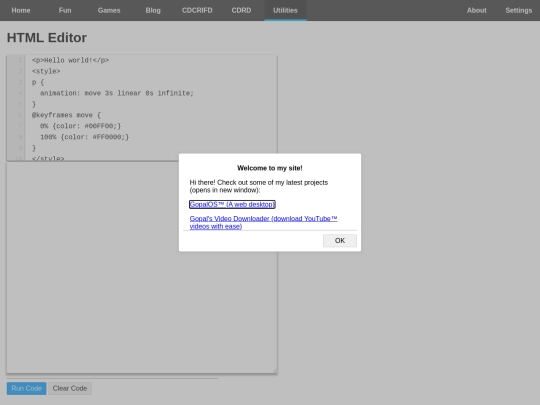Click the animation: move code line

[x=117, y=93]
